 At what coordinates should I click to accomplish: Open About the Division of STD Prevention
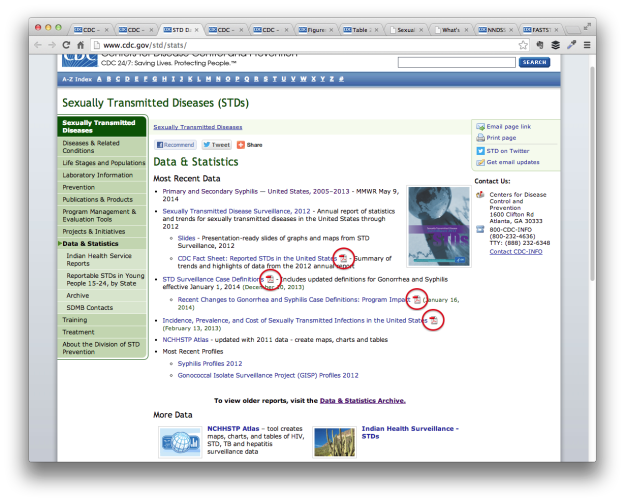(102, 348)
